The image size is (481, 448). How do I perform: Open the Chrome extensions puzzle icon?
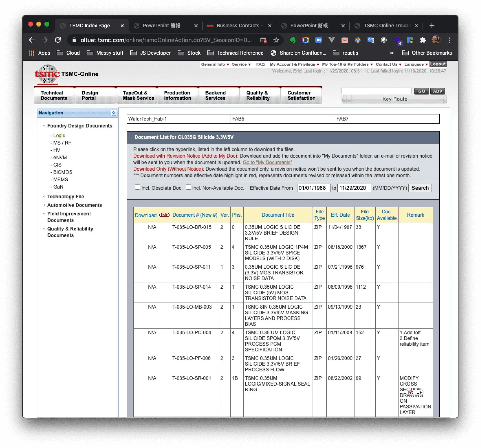point(423,40)
